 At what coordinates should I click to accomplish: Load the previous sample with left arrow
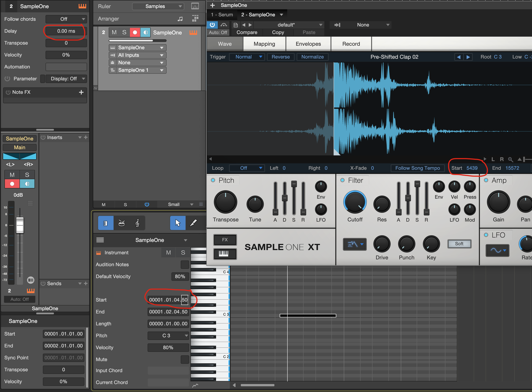[x=459, y=57]
